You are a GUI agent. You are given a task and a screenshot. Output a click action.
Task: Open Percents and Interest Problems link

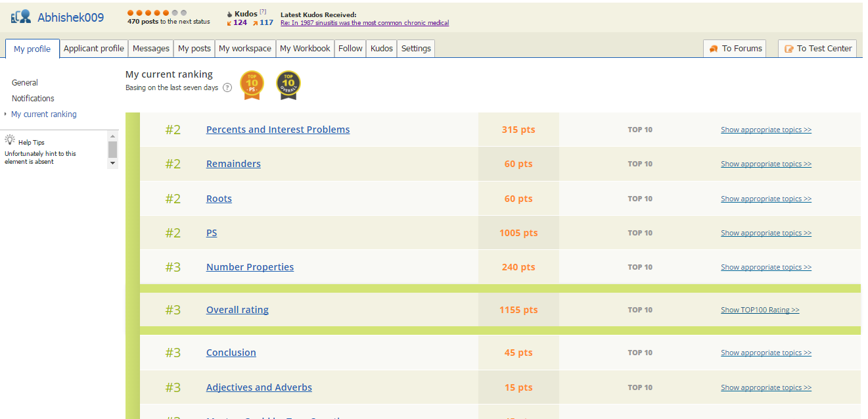278,130
